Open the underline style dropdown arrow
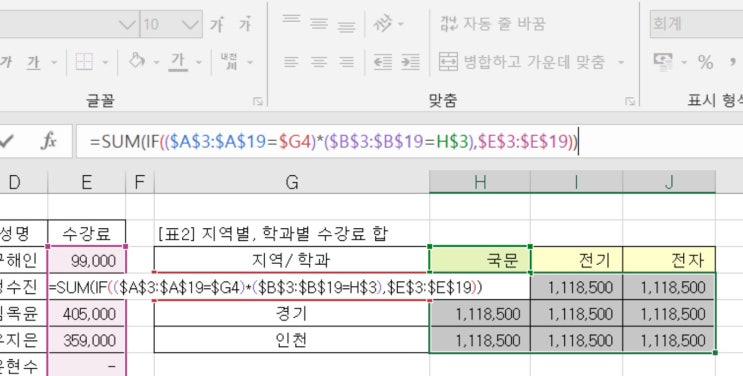 54,62
